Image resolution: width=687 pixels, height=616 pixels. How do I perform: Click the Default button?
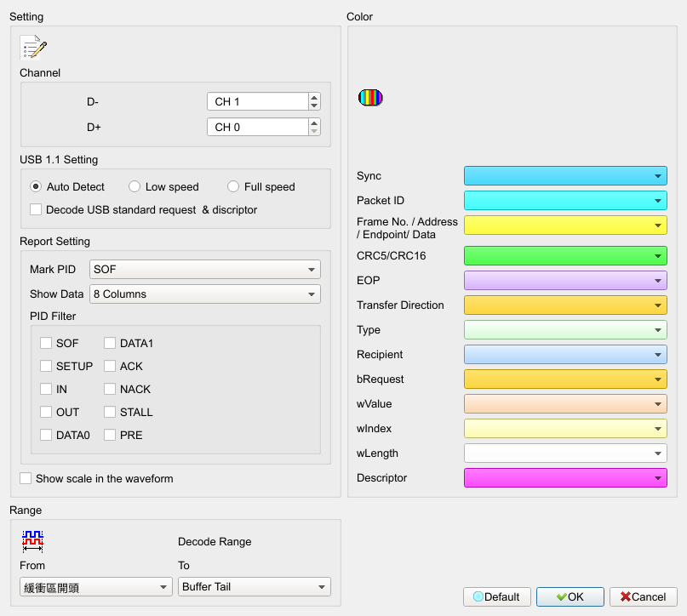(497, 596)
